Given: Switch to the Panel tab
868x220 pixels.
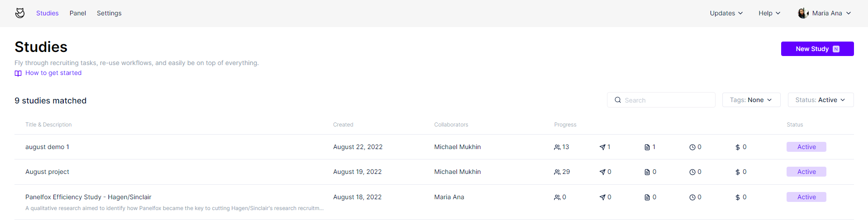Looking at the screenshot, I should pyautogui.click(x=78, y=13).
